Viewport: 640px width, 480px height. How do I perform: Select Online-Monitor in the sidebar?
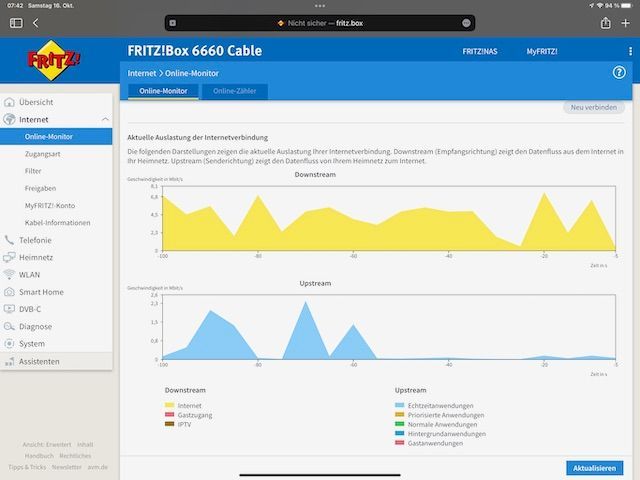point(56,136)
